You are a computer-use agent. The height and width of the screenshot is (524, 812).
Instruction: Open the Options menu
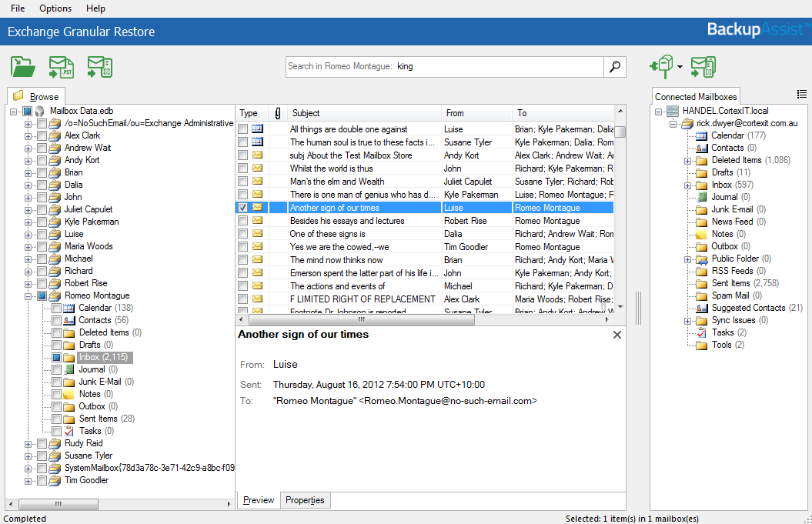[55, 8]
